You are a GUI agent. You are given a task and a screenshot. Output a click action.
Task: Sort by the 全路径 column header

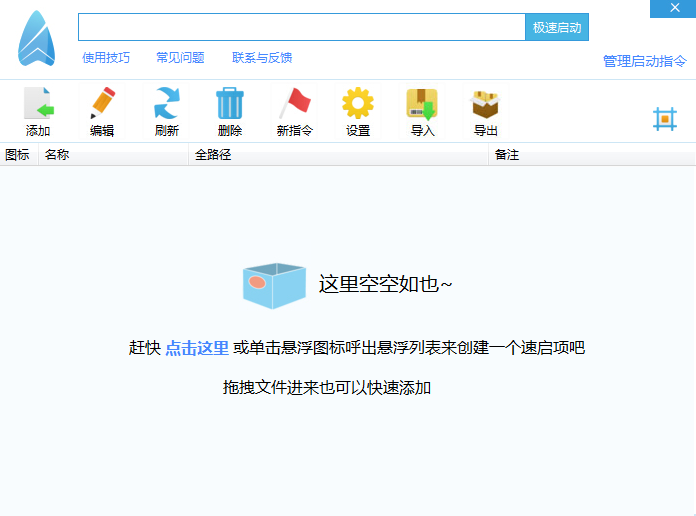[339, 155]
